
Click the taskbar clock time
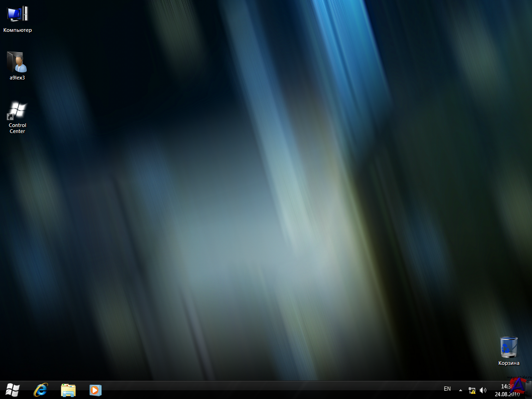[506, 387]
